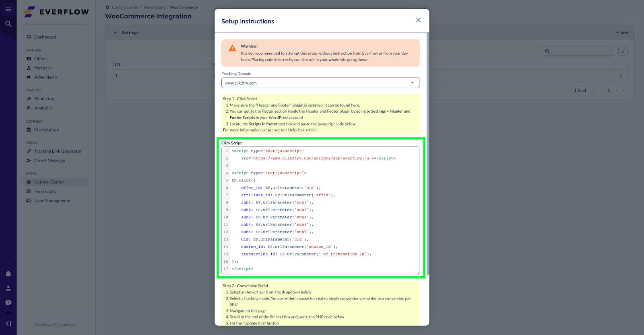
Task: Click the Offers icon
Action: tap(29, 59)
